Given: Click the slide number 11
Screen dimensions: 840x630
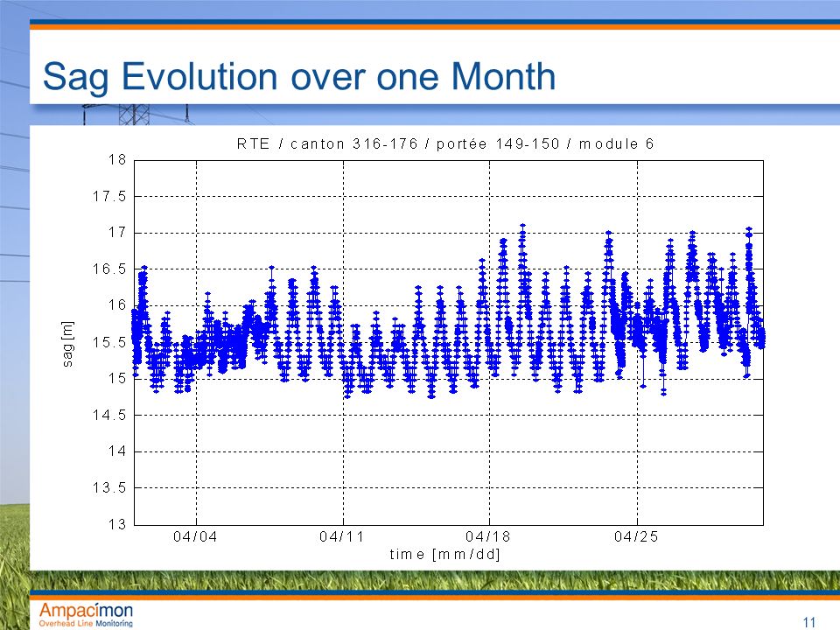Looking at the screenshot, I should click(x=808, y=622).
